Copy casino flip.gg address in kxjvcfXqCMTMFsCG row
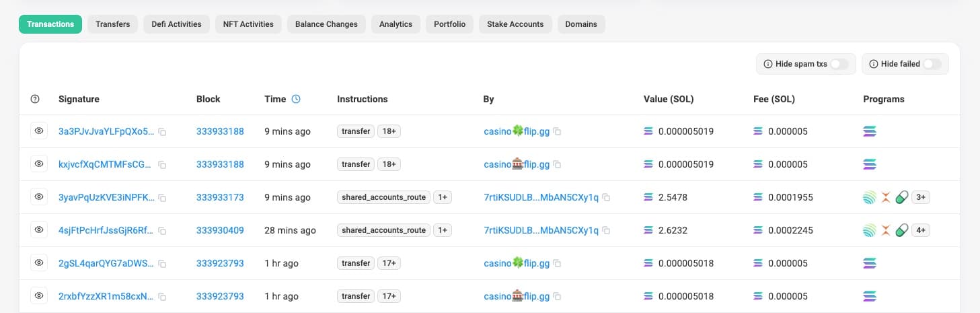Image resolution: width=980 pixels, height=313 pixels. pos(557,165)
